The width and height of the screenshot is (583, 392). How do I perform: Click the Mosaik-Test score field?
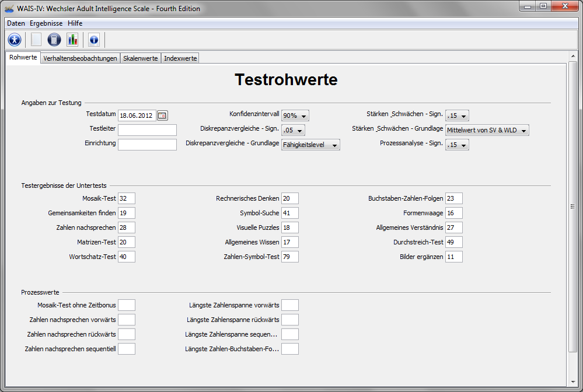(x=127, y=198)
